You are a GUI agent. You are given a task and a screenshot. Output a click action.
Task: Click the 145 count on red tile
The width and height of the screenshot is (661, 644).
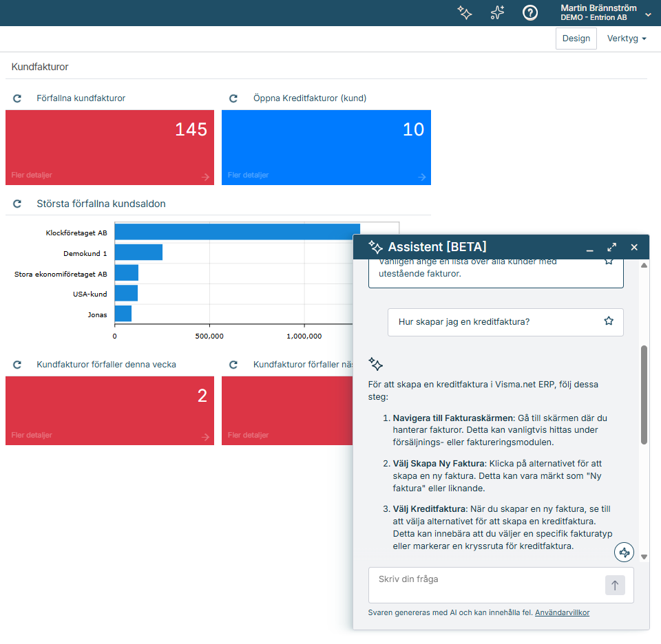tap(191, 129)
